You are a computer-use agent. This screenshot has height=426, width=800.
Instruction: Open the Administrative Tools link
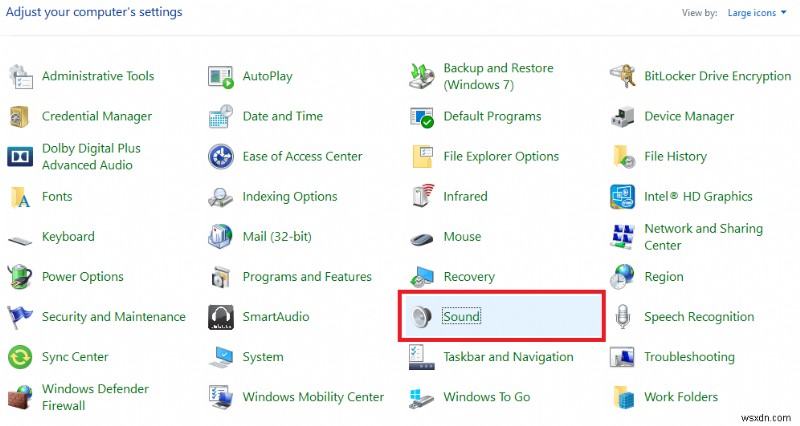point(98,77)
